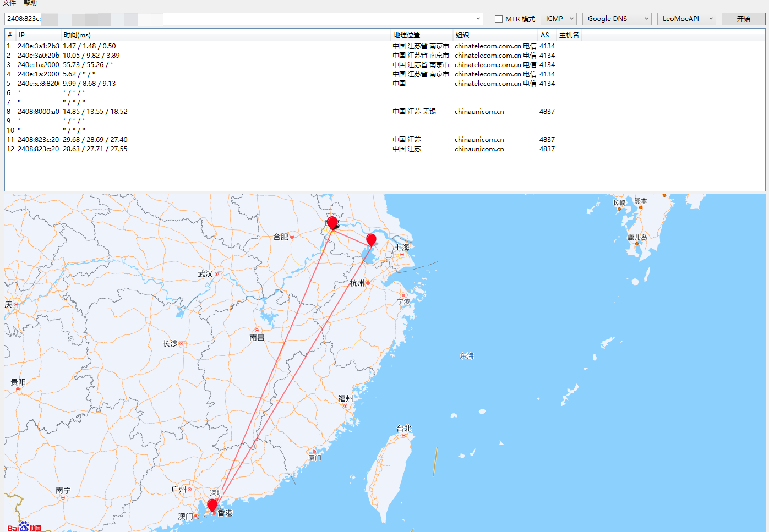Click the 地理位置 column header

coord(407,35)
